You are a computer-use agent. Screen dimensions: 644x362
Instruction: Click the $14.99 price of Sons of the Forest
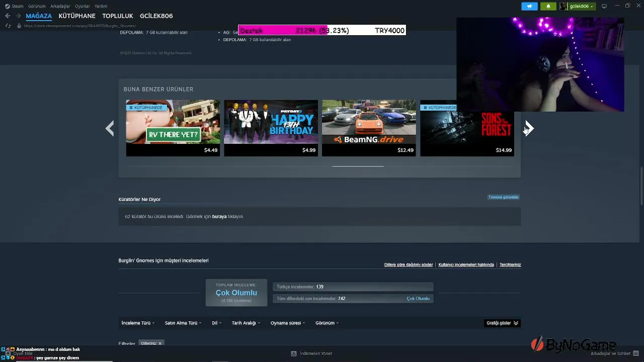pos(504,150)
